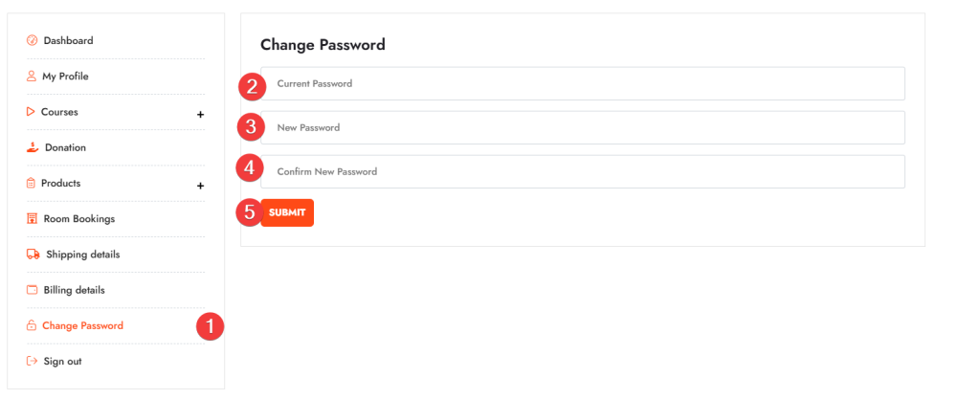This screenshot has height=399, width=980.
Task: Go to Room Bookings in sidebar
Action: click(78, 219)
